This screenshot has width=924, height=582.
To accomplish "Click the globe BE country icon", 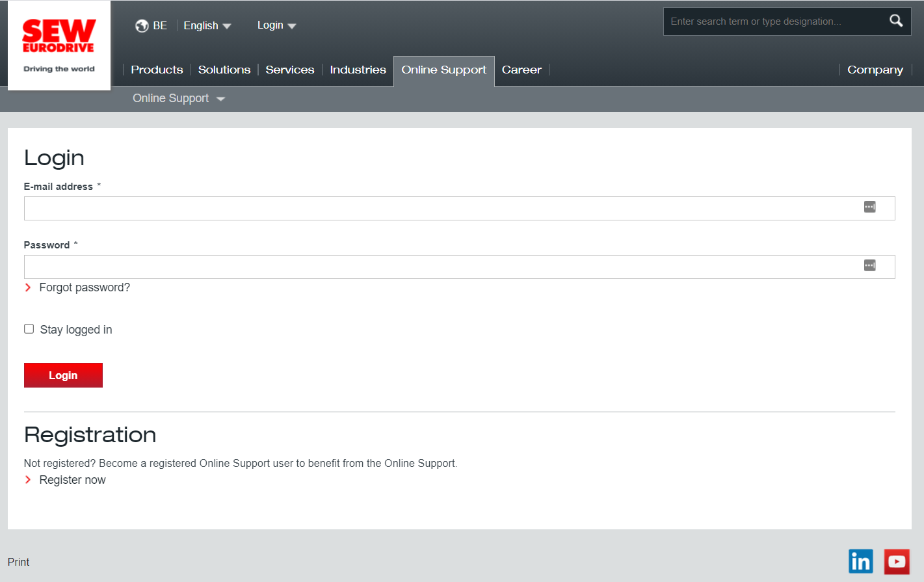I will click(x=142, y=26).
